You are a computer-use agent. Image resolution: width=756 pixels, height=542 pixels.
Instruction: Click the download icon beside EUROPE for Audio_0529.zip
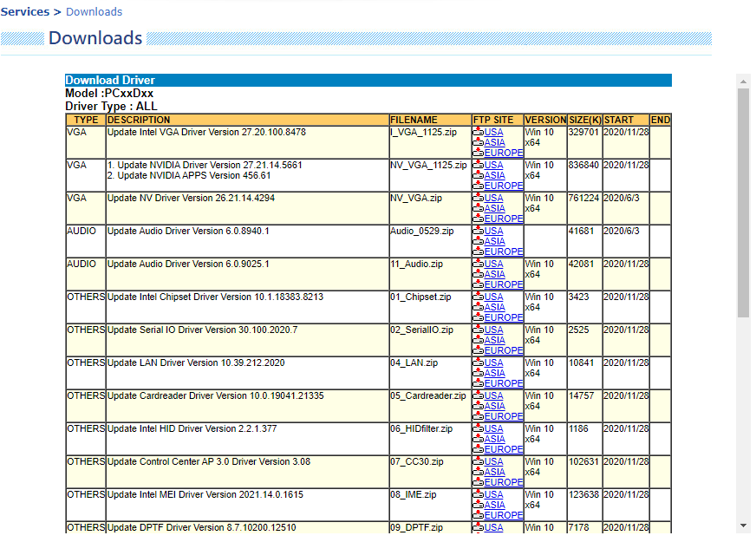pos(478,251)
